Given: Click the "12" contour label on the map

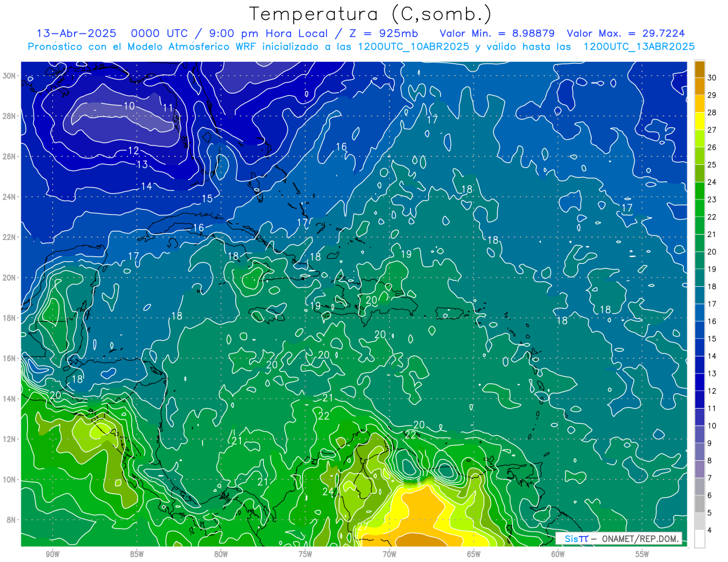Looking at the screenshot, I should coord(133,150).
